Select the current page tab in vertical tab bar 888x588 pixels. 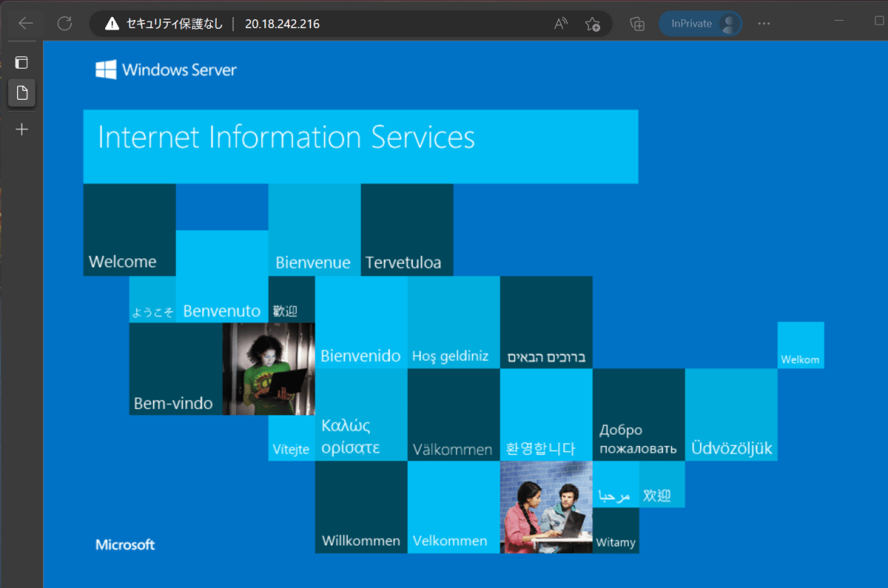click(21, 93)
